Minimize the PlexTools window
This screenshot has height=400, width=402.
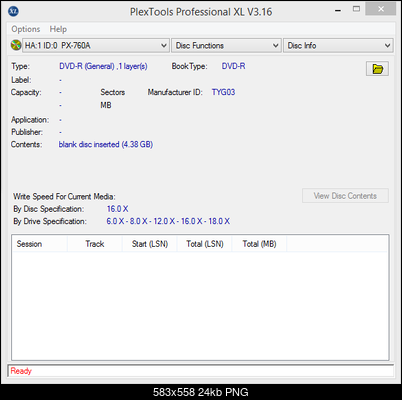[x=338, y=11]
